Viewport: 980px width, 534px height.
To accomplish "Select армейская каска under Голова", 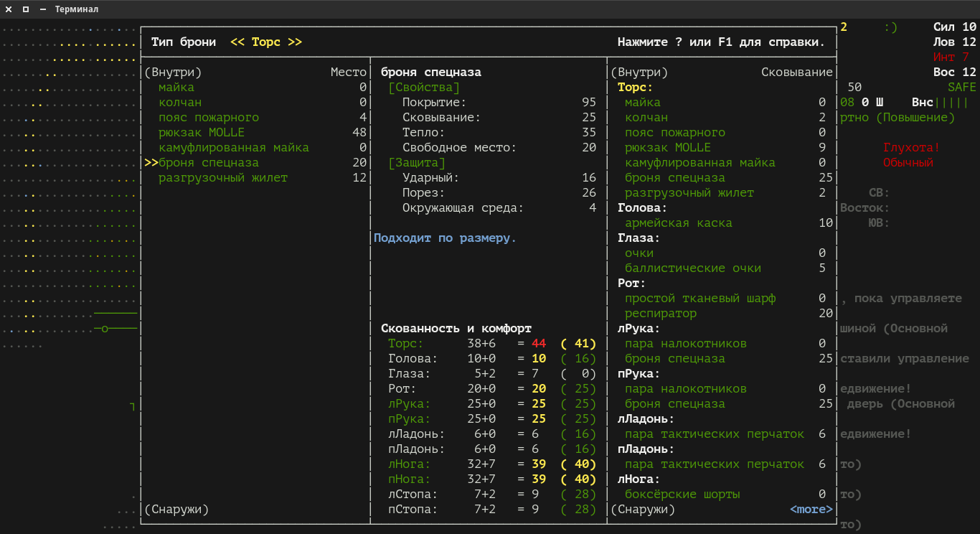I will tap(729, 223).
